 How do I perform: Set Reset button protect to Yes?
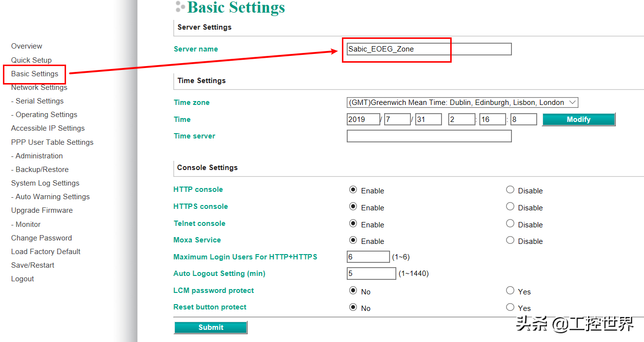tap(510, 307)
